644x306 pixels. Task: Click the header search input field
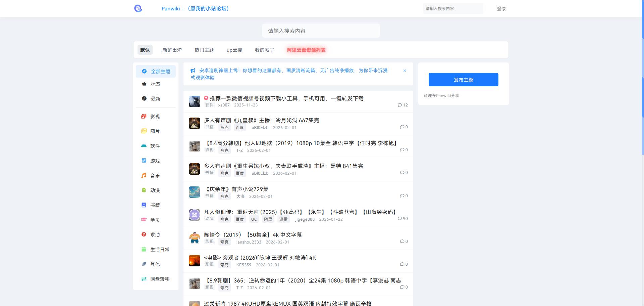pos(453,9)
